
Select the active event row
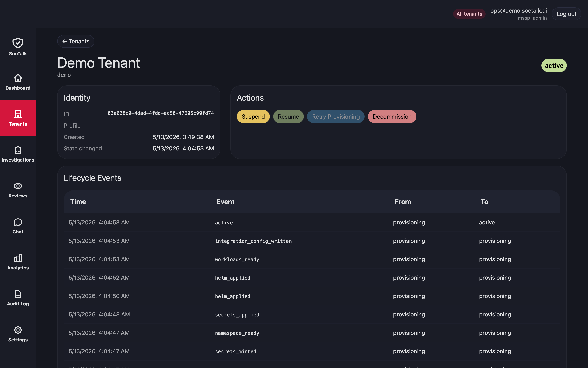[x=312, y=222]
